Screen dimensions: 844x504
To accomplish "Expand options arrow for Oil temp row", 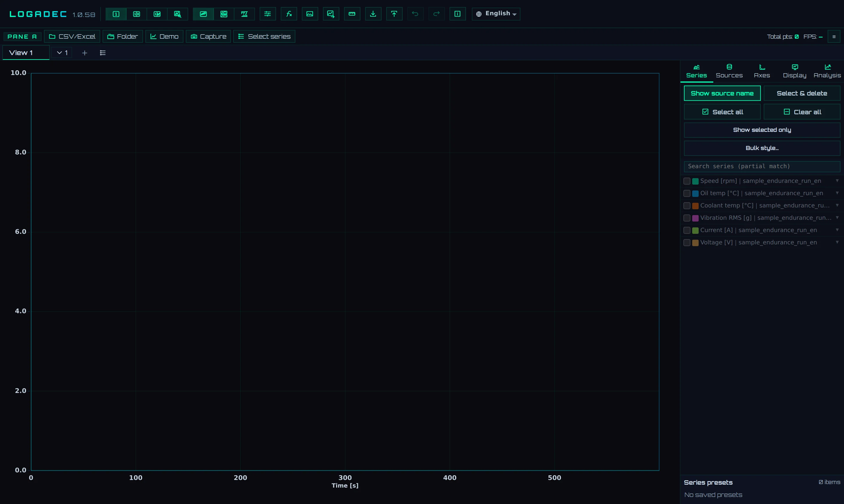I will point(837,193).
